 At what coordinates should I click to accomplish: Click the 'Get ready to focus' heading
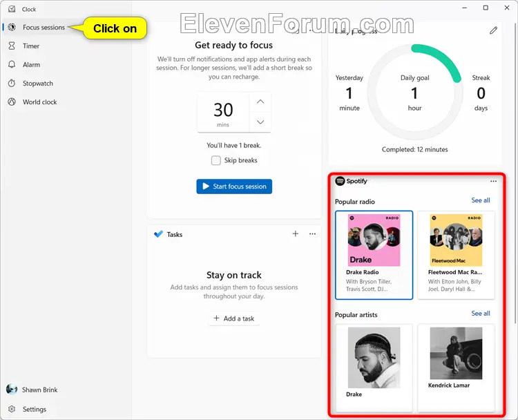pyautogui.click(x=234, y=45)
